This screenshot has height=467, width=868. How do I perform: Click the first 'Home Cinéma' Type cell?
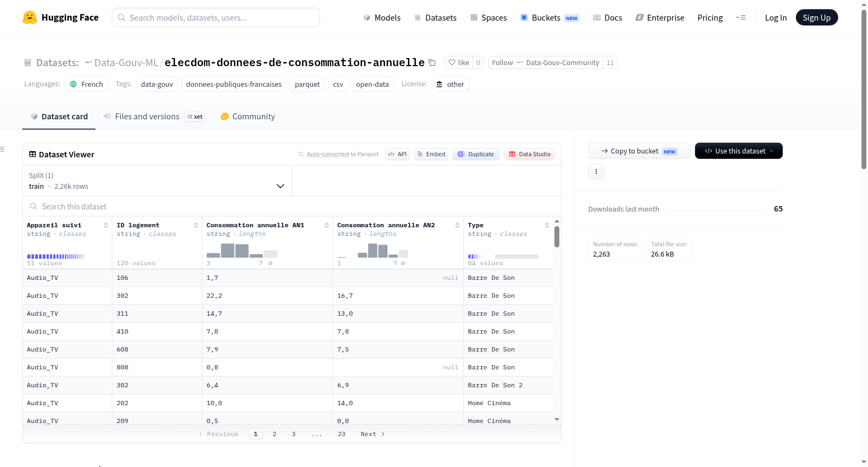pos(508,403)
